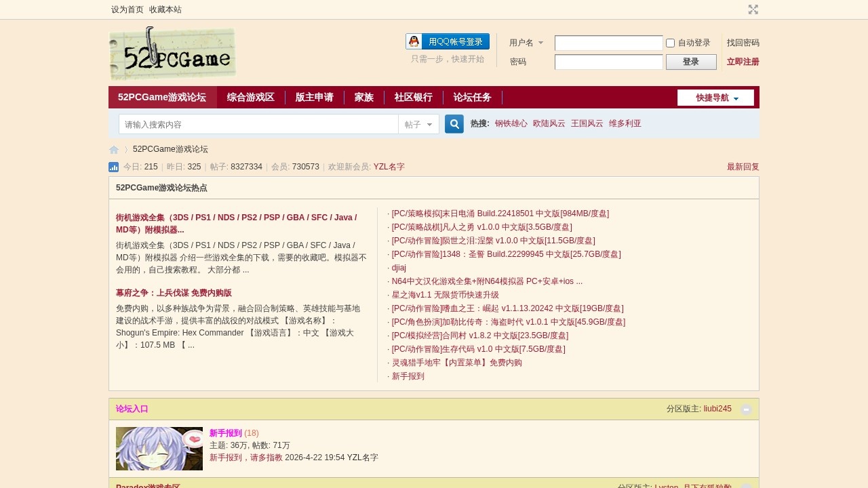Focus the search content input field
Viewport: 868px width, 488px height.
pos(258,125)
